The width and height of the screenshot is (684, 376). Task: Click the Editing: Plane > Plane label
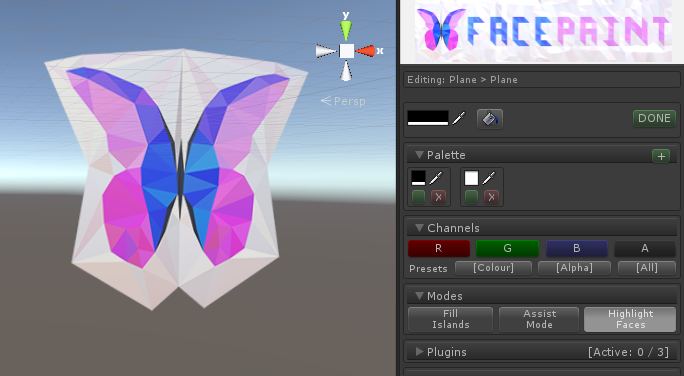(462, 80)
